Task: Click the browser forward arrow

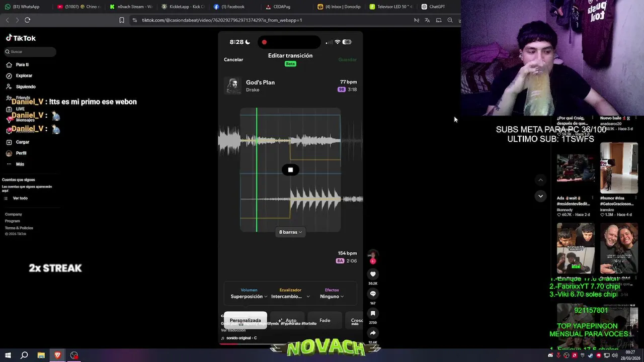Action: (17, 20)
